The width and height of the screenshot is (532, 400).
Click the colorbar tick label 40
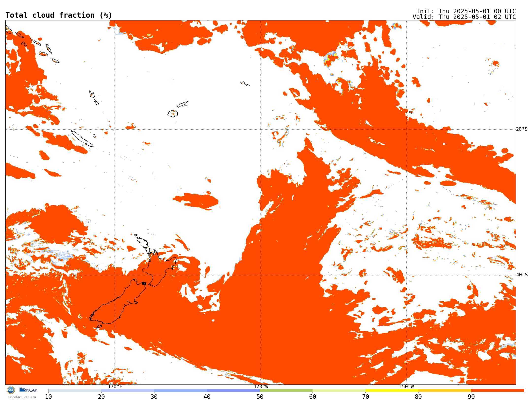point(207,397)
